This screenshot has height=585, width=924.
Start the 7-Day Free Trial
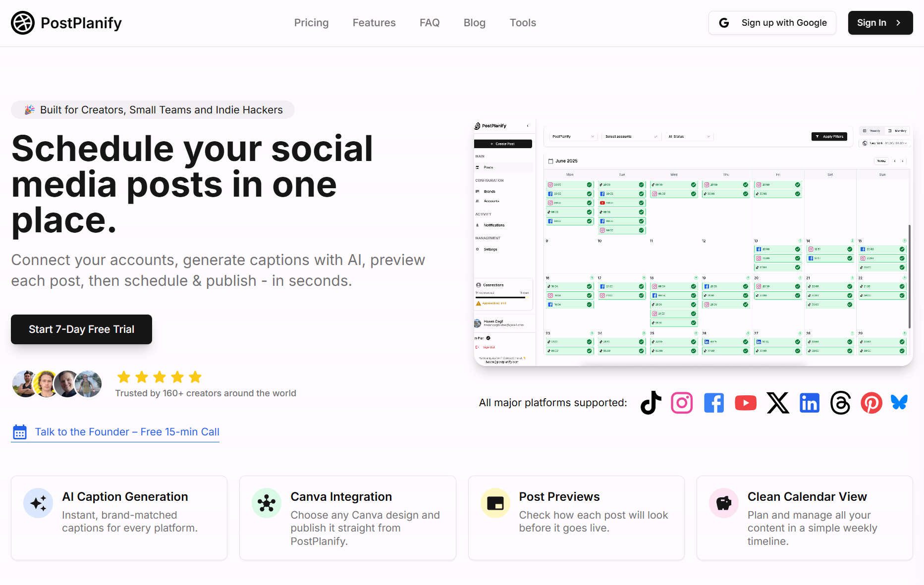[x=81, y=329]
